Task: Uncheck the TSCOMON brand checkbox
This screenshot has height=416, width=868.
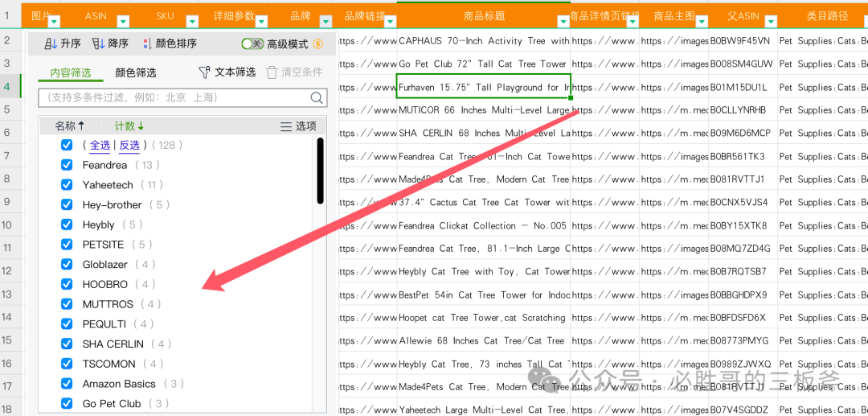Action: [67, 364]
